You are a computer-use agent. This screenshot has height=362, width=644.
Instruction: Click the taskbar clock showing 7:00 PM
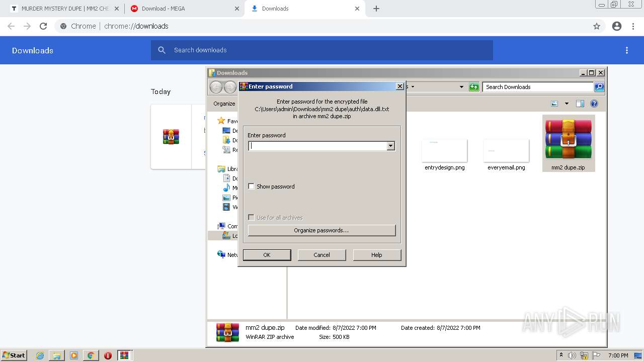618,355
